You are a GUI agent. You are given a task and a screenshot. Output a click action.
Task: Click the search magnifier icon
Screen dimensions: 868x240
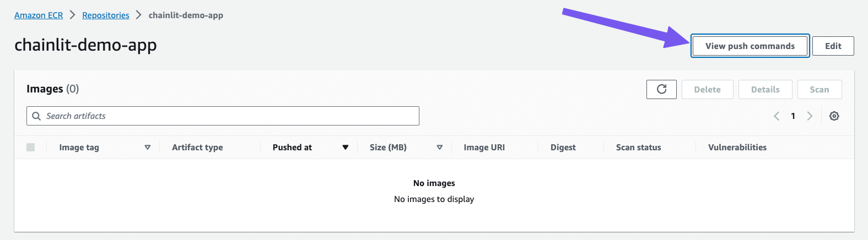(x=36, y=116)
